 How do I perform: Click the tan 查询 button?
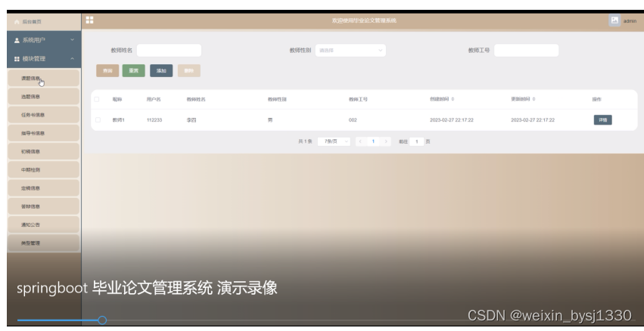pos(107,70)
